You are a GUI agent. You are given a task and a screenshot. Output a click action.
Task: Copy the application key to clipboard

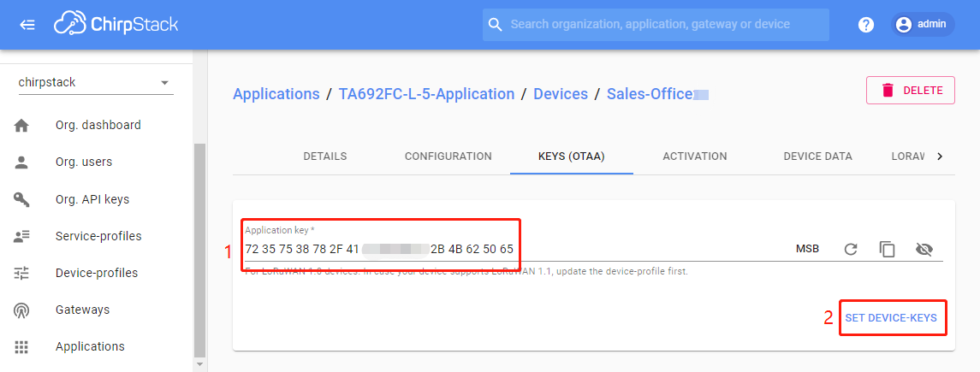pyautogui.click(x=887, y=250)
